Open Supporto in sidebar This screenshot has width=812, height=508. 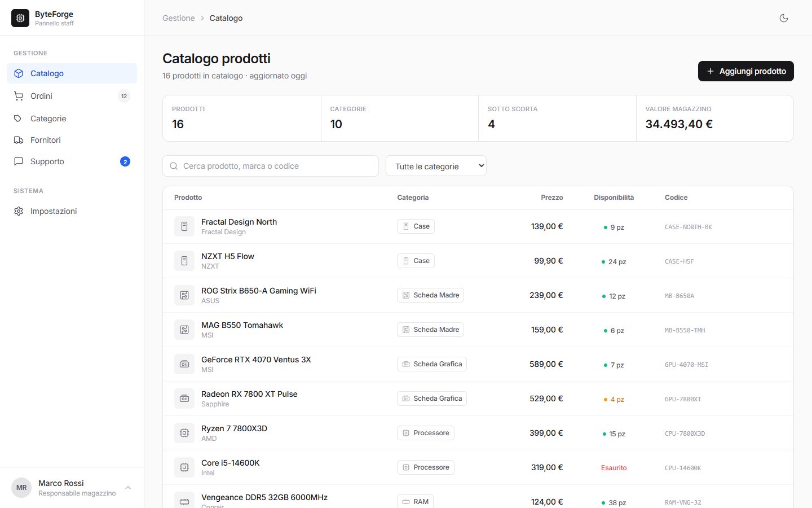tap(72, 161)
